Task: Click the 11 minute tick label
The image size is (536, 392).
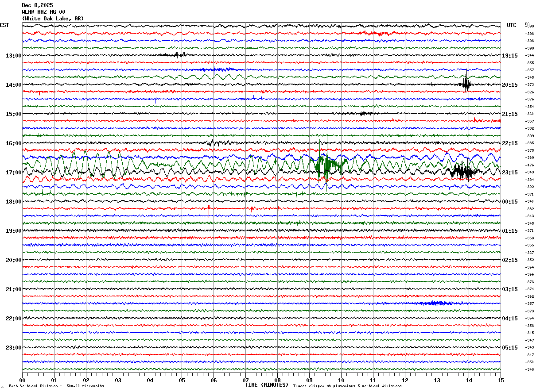Action: (373, 380)
